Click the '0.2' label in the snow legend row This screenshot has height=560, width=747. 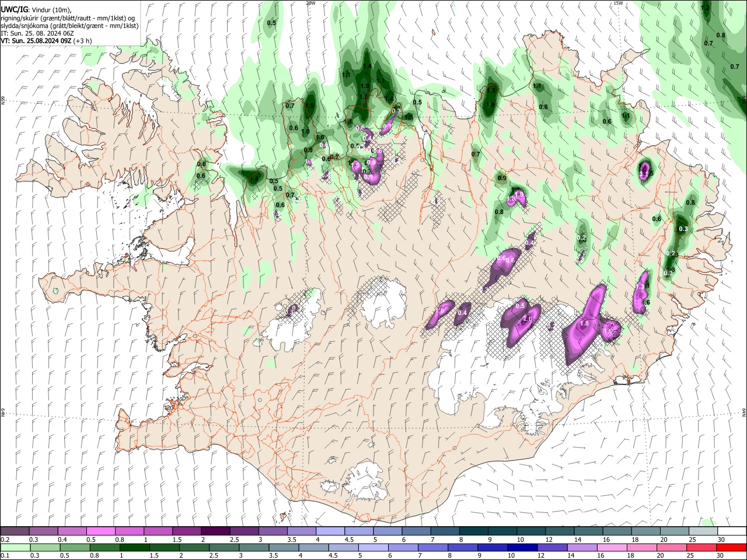click(5, 540)
